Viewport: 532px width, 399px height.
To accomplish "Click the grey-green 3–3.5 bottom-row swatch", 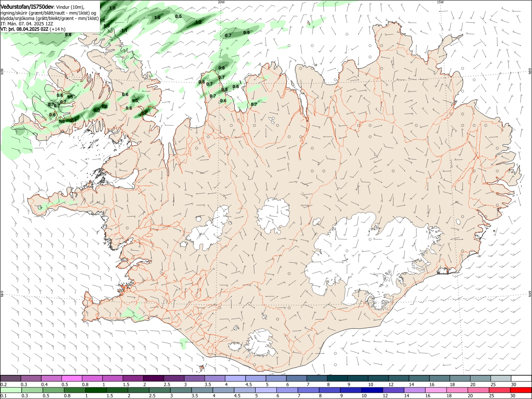I will click(180, 390).
